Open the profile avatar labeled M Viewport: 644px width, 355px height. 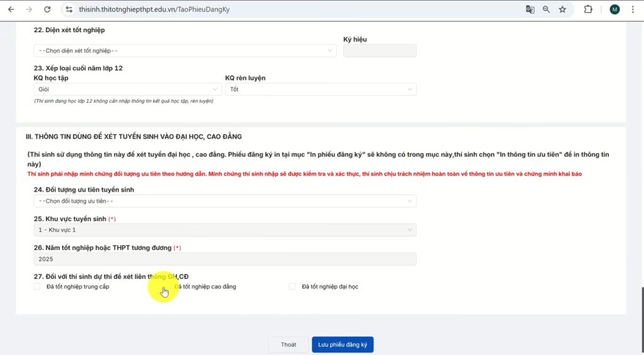coord(614,9)
